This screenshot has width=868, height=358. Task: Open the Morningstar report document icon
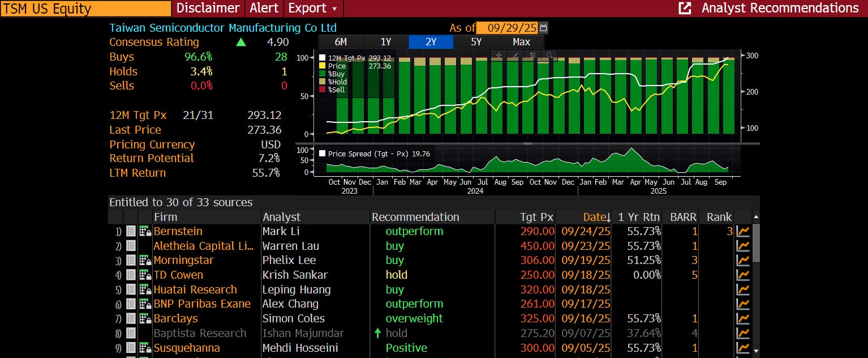(x=131, y=261)
